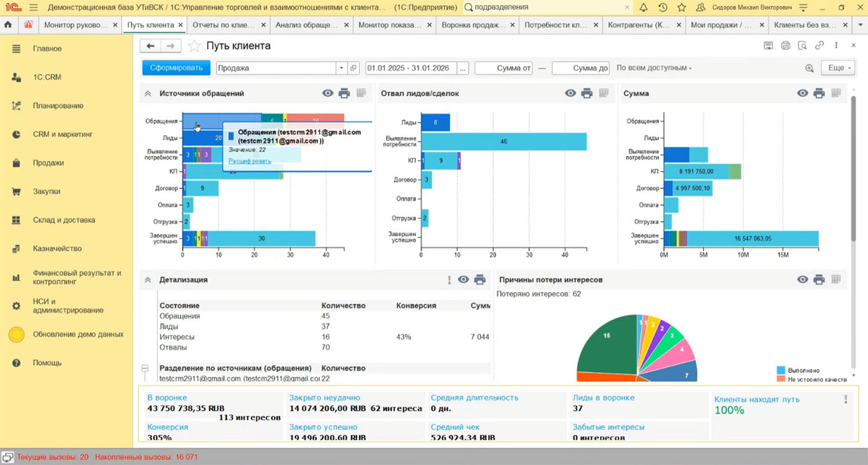Screen dimensions: 868x465
Task: Toggle eye icon in Детализация panel
Action: [x=463, y=280]
